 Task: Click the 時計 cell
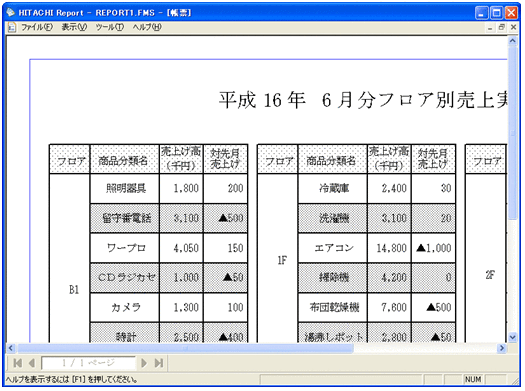click(x=125, y=333)
